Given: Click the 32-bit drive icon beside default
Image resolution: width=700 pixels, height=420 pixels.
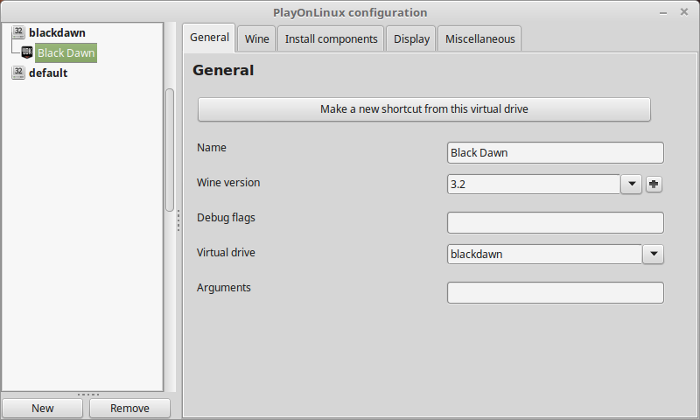Looking at the screenshot, I should click(x=18, y=72).
